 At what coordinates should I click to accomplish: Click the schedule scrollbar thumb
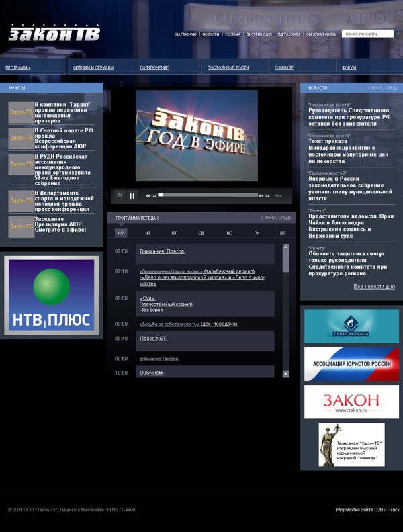pyautogui.click(x=285, y=261)
